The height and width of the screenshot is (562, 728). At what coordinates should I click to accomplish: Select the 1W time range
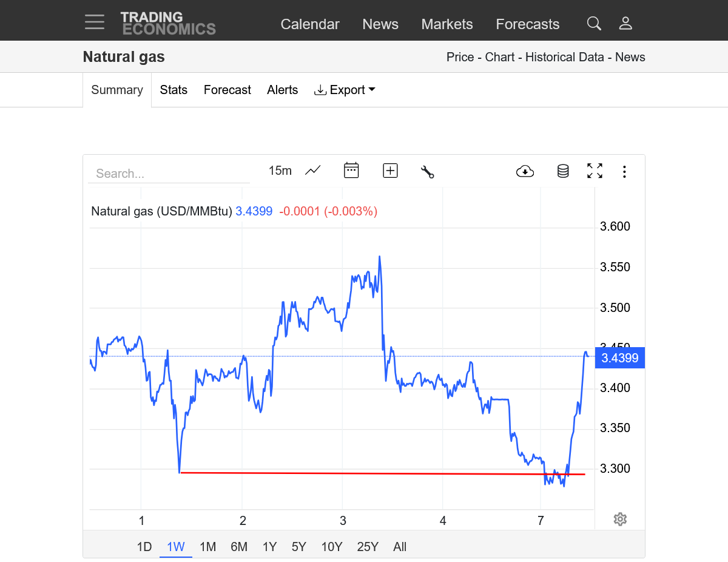point(176,547)
